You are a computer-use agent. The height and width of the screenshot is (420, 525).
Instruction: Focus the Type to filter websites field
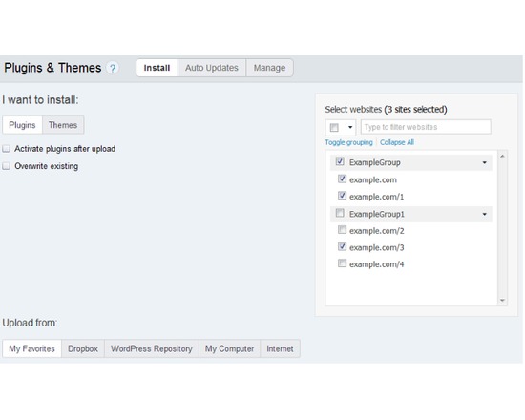[x=426, y=127]
